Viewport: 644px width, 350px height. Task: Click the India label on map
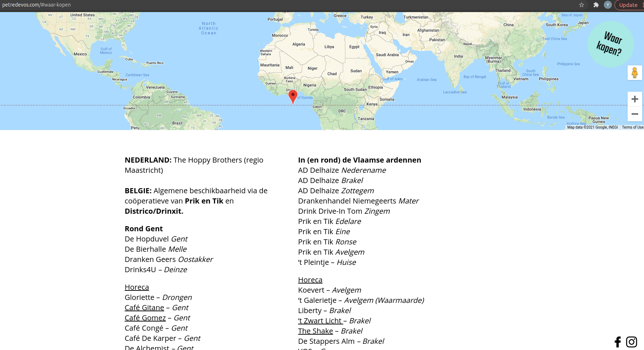(x=459, y=56)
